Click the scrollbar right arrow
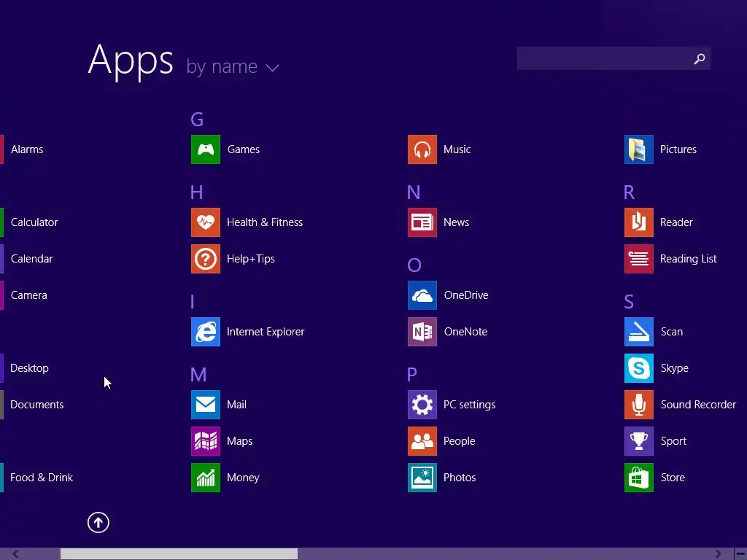747x560 pixels. (x=718, y=554)
